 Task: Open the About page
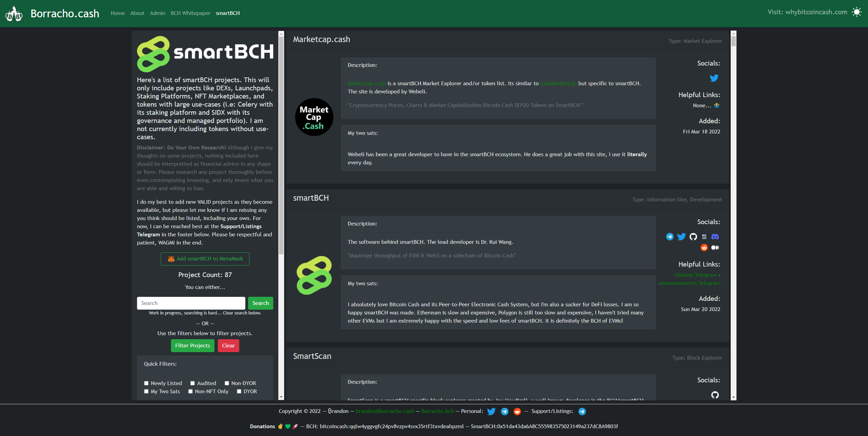(x=137, y=13)
